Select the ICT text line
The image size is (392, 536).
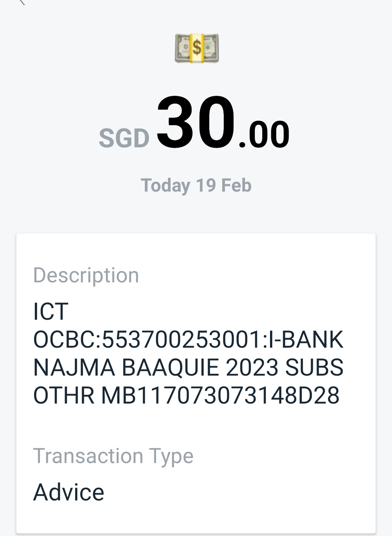click(x=51, y=311)
